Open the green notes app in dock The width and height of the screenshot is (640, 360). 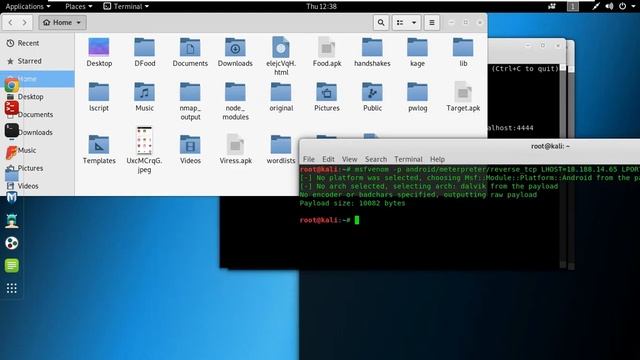[x=11, y=265]
